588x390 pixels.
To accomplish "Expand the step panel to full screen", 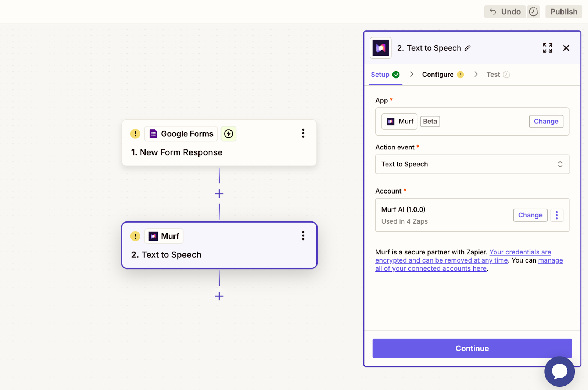I will pyautogui.click(x=547, y=48).
